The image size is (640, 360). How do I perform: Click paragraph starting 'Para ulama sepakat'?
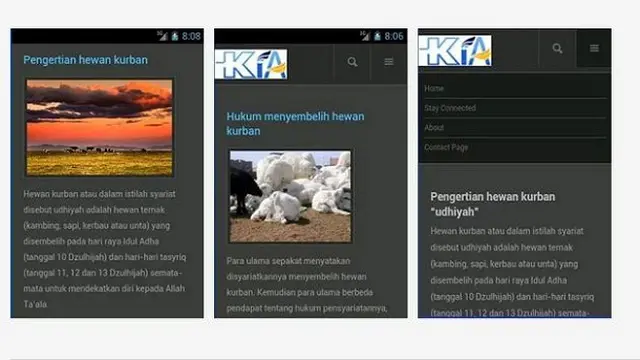point(307,284)
